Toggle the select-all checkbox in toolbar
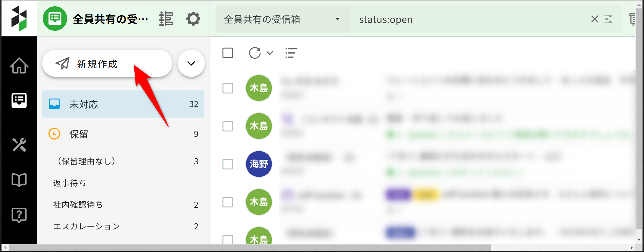644x252 pixels. [228, 53]
